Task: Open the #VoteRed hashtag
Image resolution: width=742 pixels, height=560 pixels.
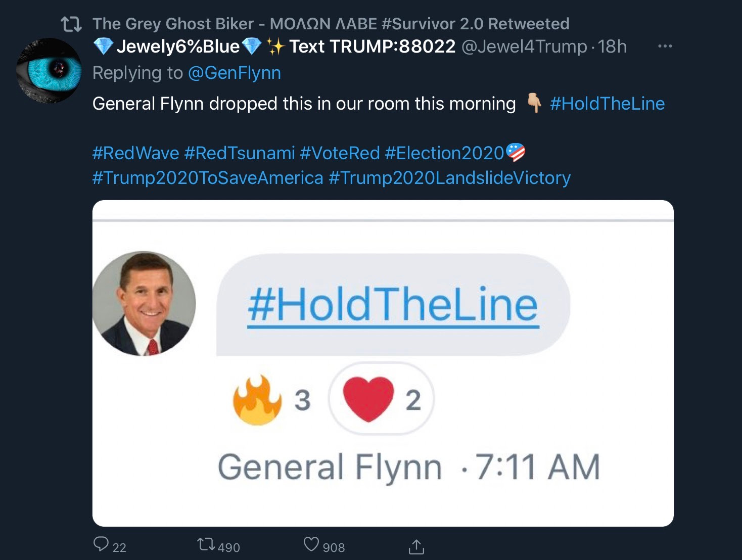Action: click(340, 153)
